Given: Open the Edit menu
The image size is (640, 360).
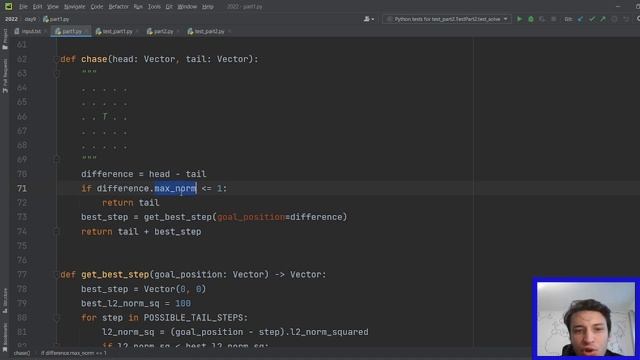Looking at the screenshot, I should (x=37, y=7).
